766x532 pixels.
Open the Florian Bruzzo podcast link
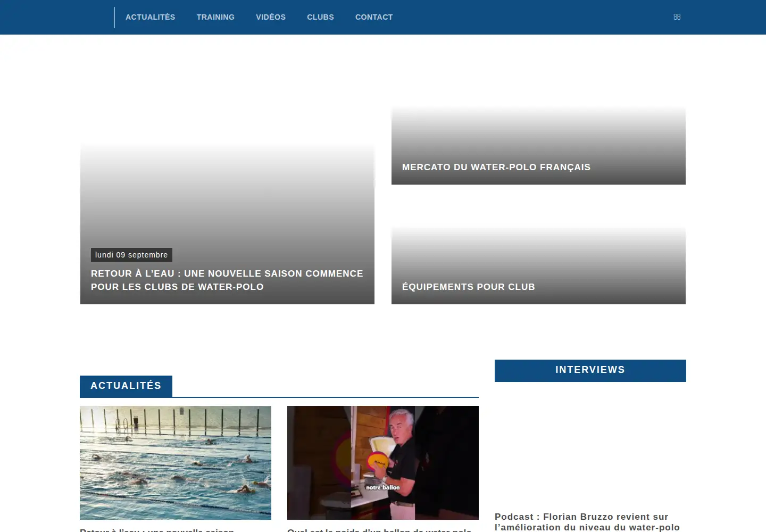tap(587, 522)
